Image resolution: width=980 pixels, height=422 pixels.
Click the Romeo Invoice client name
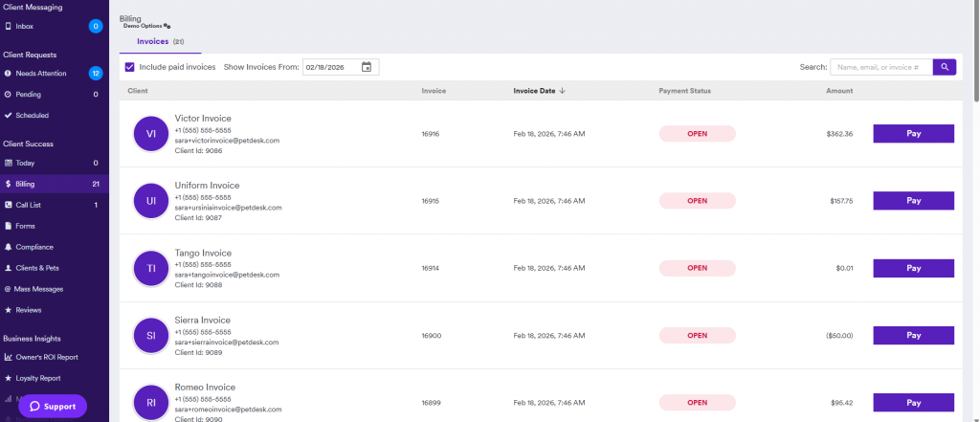pyautogui.click(x=205, y=388)
